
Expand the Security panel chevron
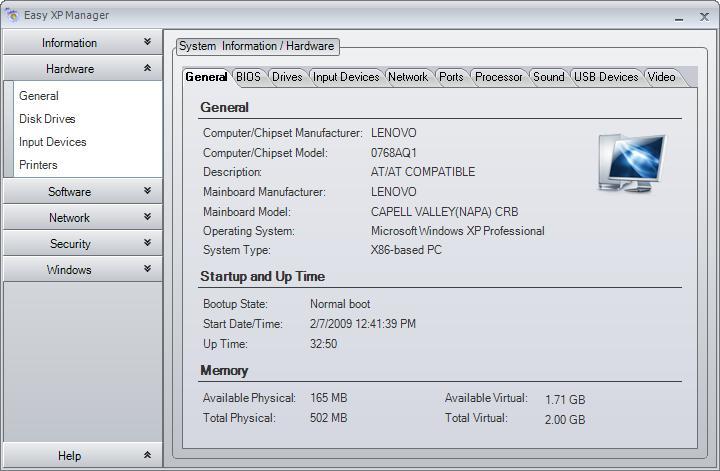click(147, 242)
